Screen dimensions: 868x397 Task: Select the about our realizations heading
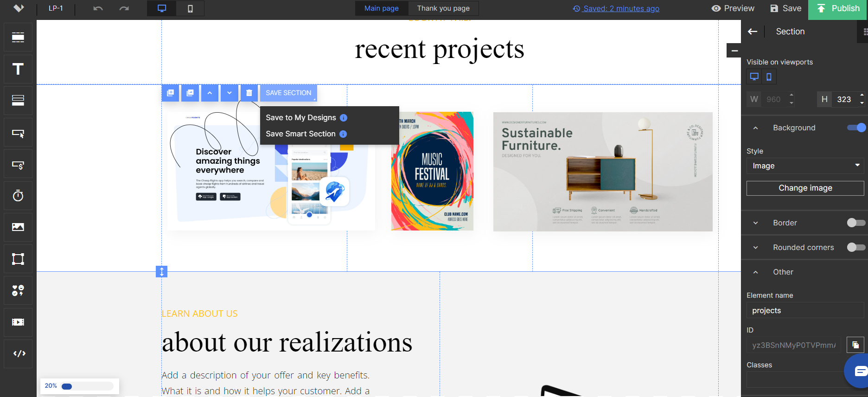(287, 342)
